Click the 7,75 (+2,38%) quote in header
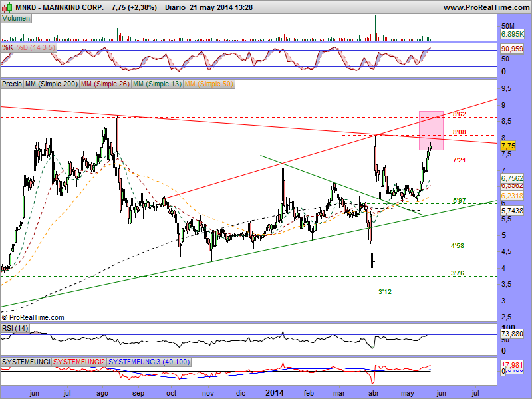 coord(134,7)
